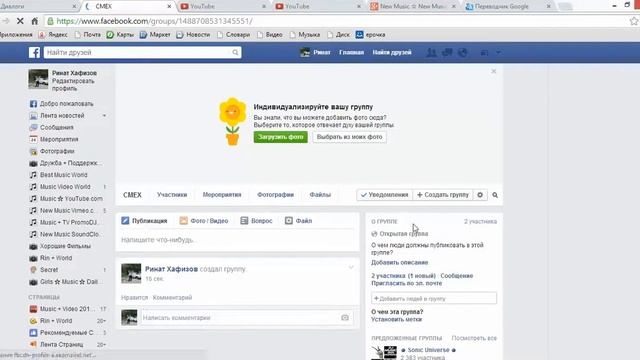Stop loading page with X button
Viewport: 640px width, 360px height.
coord(20,21)
